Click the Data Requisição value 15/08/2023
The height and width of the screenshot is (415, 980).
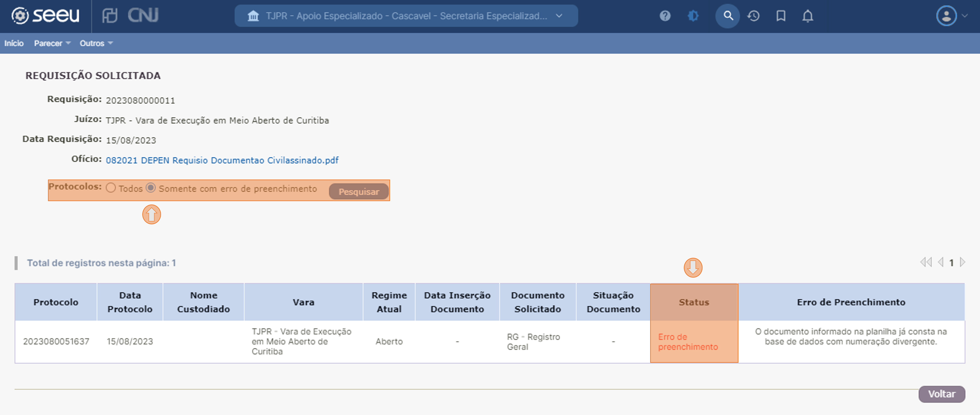(131, 140)
